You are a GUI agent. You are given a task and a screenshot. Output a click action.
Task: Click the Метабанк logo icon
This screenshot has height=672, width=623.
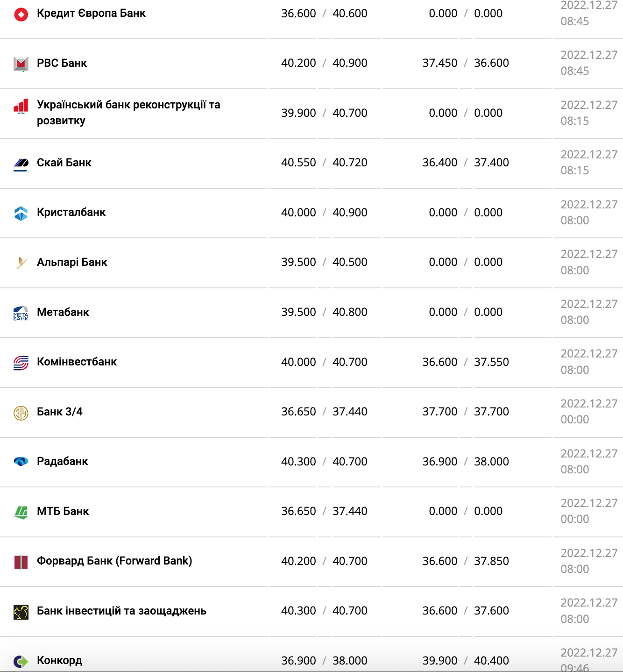click(x=21, y=313)
